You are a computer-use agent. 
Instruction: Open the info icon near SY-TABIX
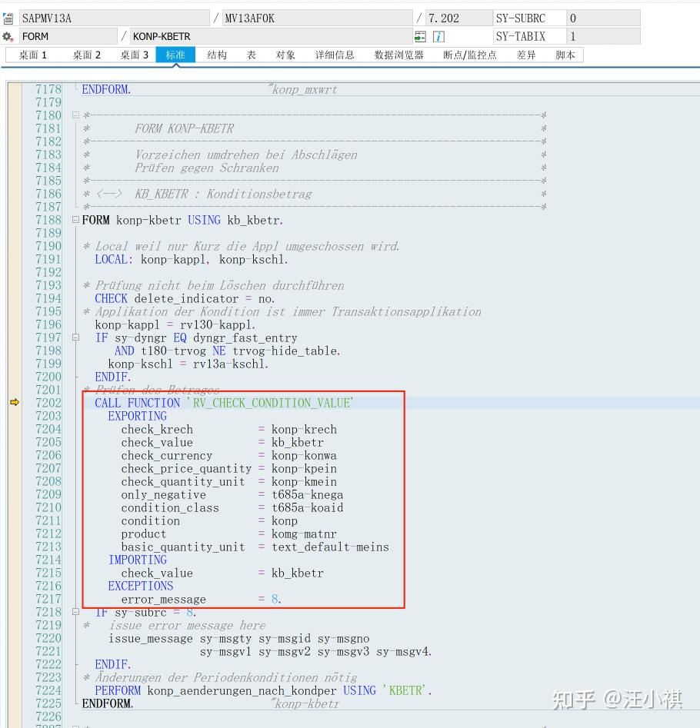click(x=438, y=35)
